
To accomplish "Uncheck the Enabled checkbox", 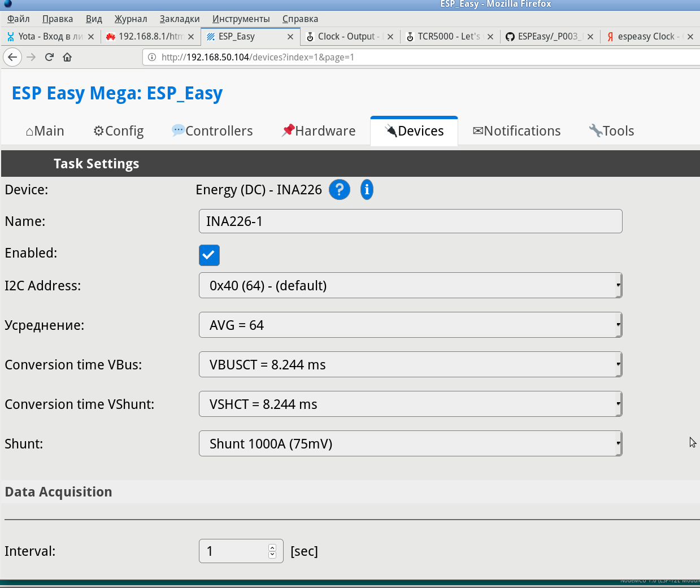I will [x=209, y=255].
